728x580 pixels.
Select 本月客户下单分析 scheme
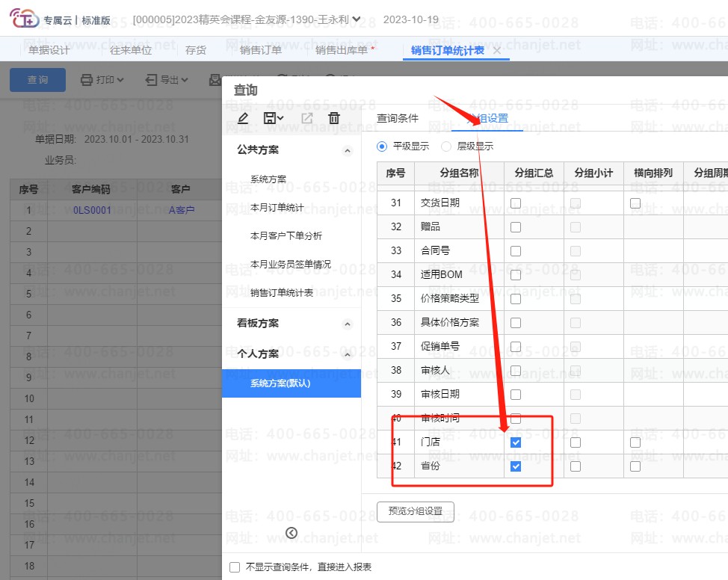pos(286,235)
